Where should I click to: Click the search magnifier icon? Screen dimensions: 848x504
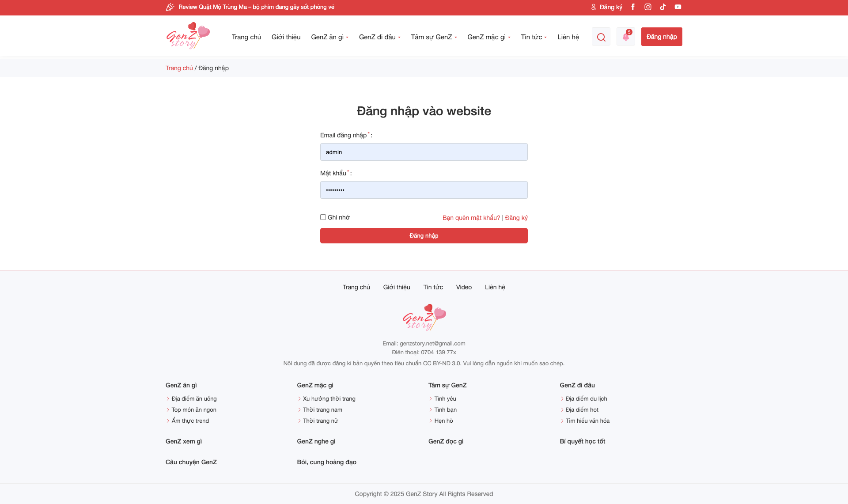pos(601,37)
